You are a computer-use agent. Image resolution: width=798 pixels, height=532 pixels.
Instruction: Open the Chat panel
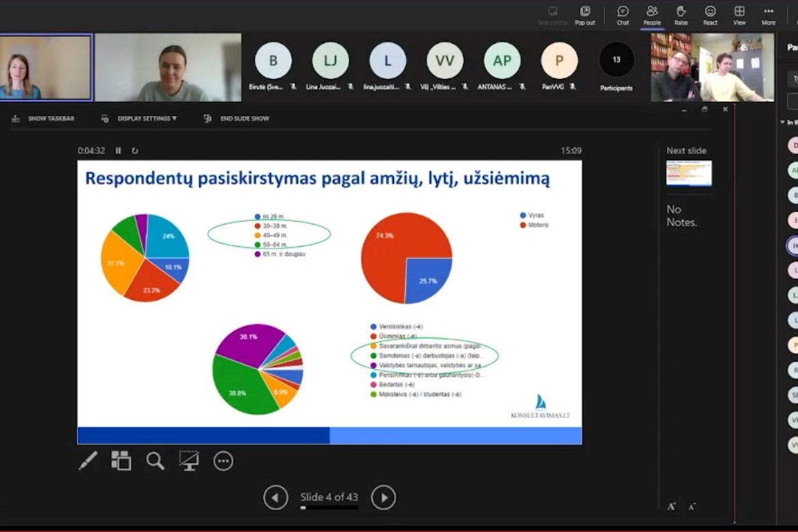click(x=623, y=15)
